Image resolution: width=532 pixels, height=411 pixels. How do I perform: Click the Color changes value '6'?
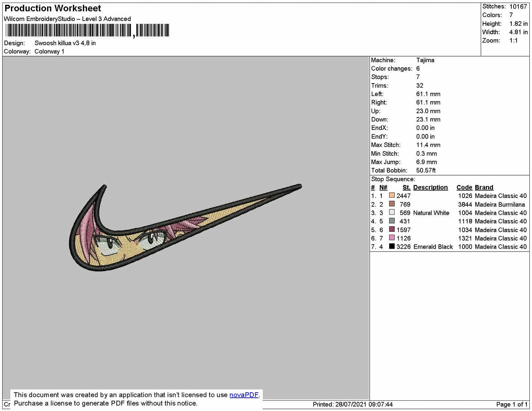418,68
